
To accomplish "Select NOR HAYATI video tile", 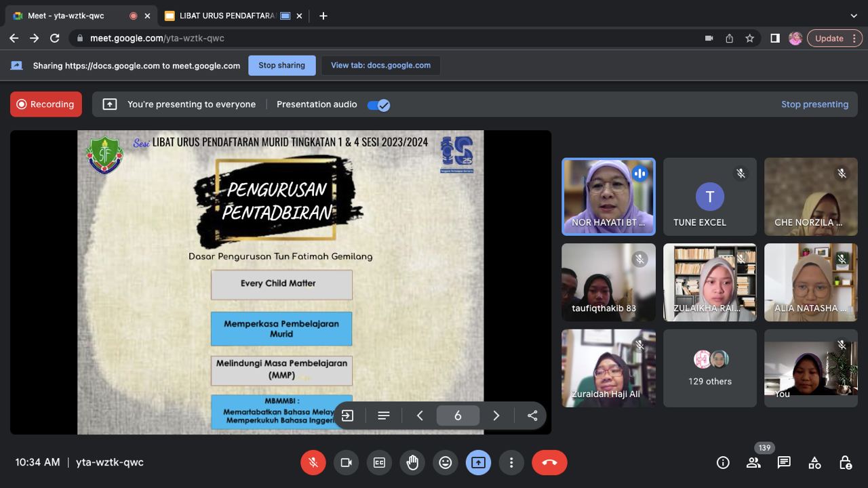I will (608, 197).
